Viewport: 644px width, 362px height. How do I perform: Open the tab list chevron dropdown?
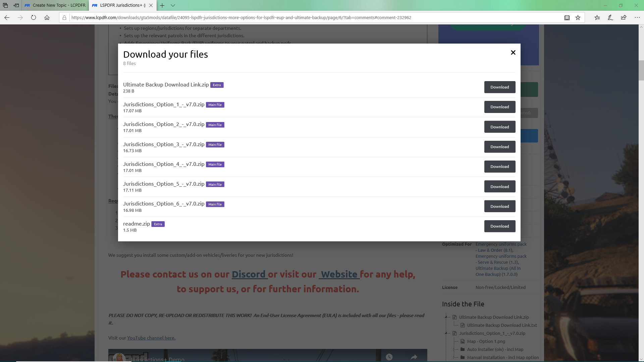173,5
